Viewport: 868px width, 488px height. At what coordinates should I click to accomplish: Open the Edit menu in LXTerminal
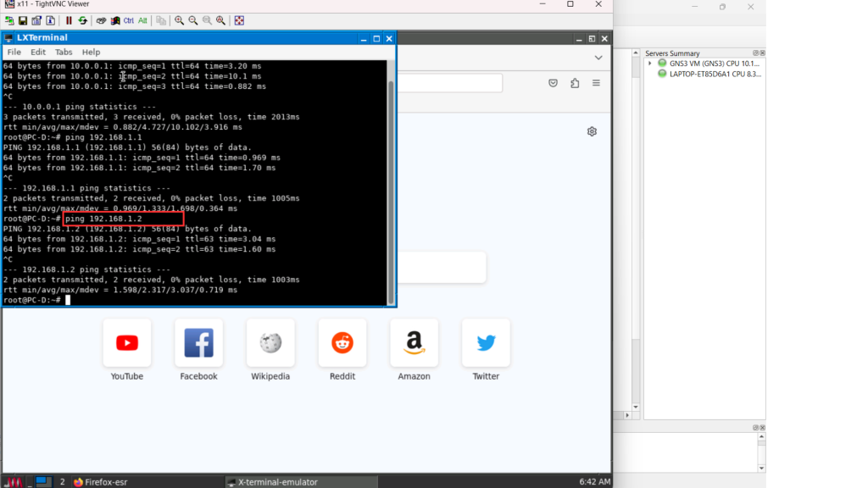coord(38,52)
